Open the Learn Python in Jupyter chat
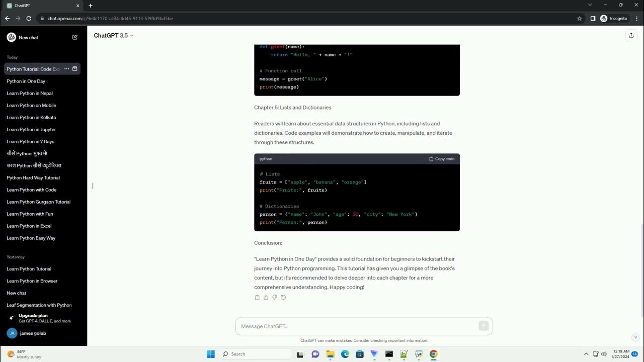 tap(42, 129)
